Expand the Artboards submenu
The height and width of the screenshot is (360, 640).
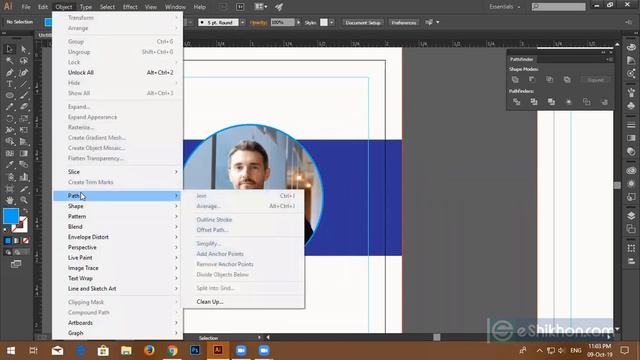[118, 323]
